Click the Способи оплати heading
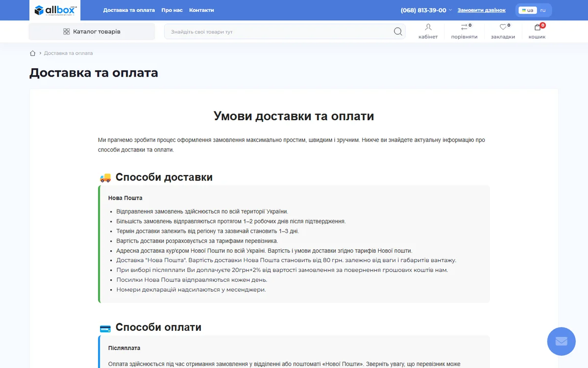Screen dimensions: 588x368 [x=158, y=327]
